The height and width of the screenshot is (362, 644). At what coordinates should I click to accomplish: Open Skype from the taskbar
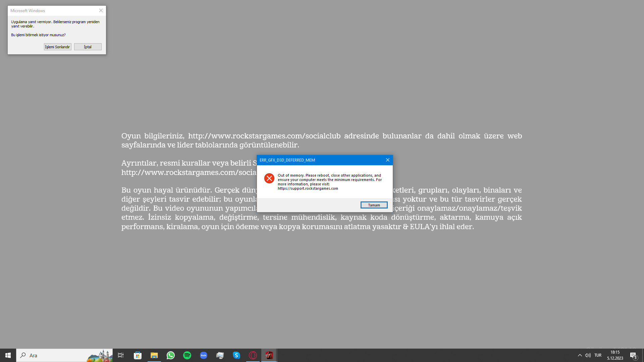(x=236, y=355)
